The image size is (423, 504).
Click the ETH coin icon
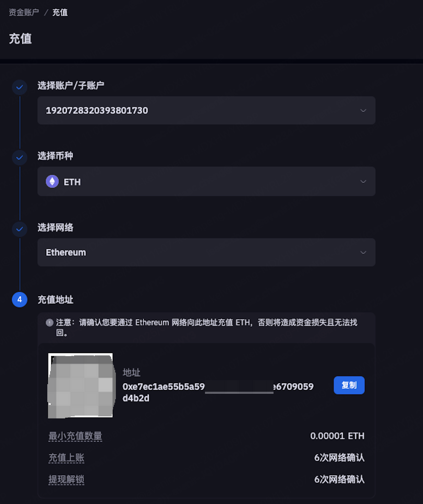pos(52,181)
